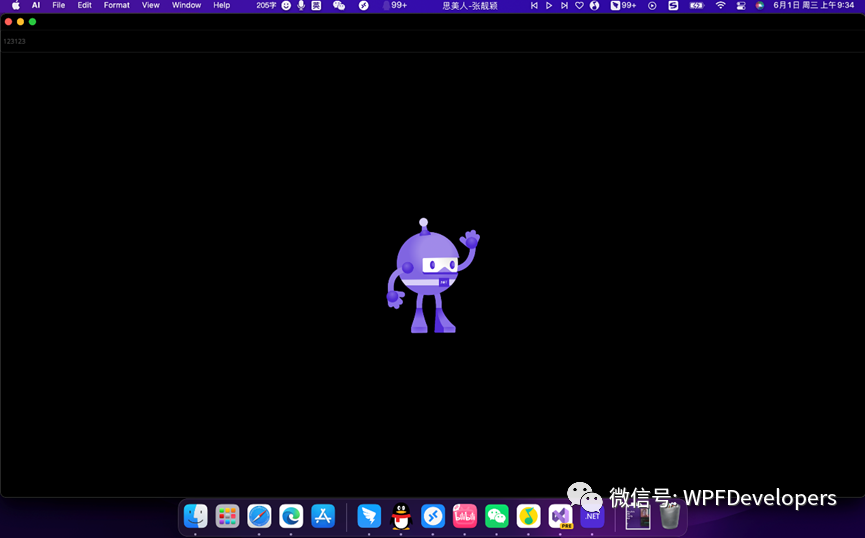Open QQ penguin app in dock
The image size is (865, 538).
click(401, 516)
